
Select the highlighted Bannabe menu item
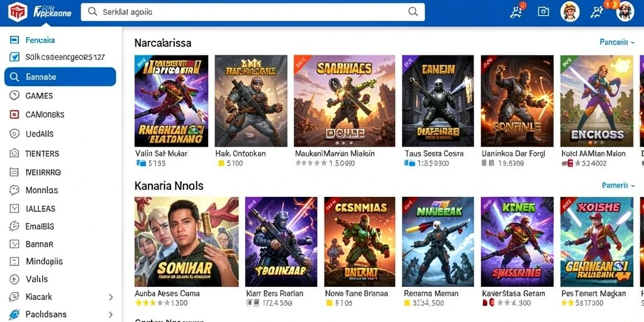coord(60,77)
